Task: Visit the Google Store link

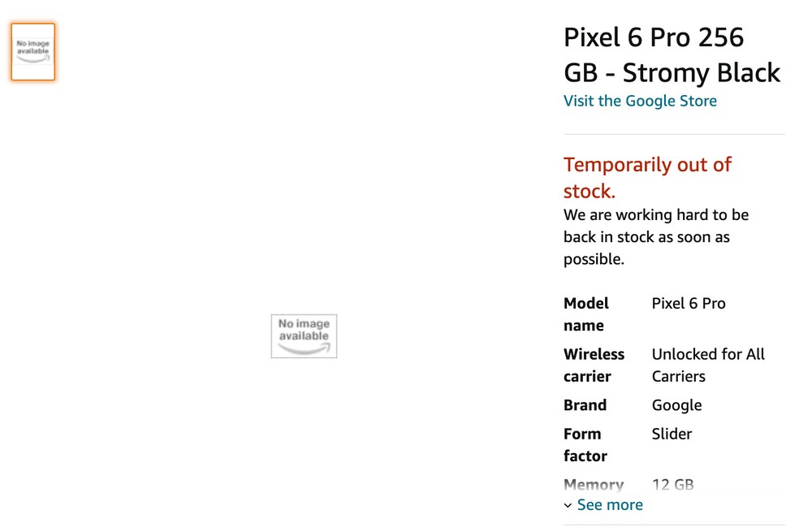Action: tap(640, 101)
